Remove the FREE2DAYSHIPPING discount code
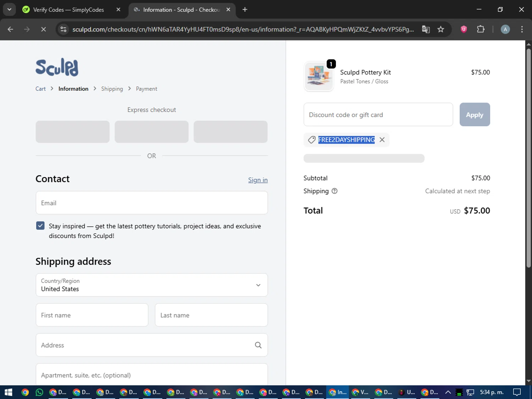This screenshot has height=399, width=532. [x=382, y=140]
